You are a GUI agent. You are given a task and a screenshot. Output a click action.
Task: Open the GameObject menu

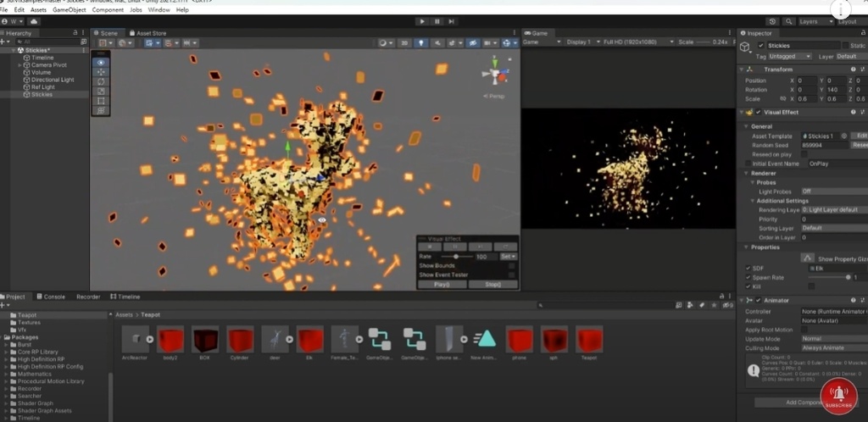click(x=70, y=10)
